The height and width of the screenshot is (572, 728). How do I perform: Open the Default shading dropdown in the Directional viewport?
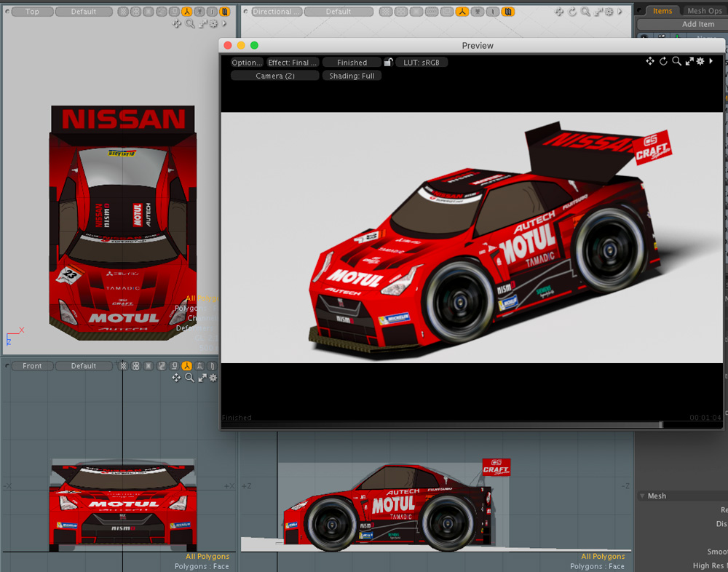(x=339, y=12)
